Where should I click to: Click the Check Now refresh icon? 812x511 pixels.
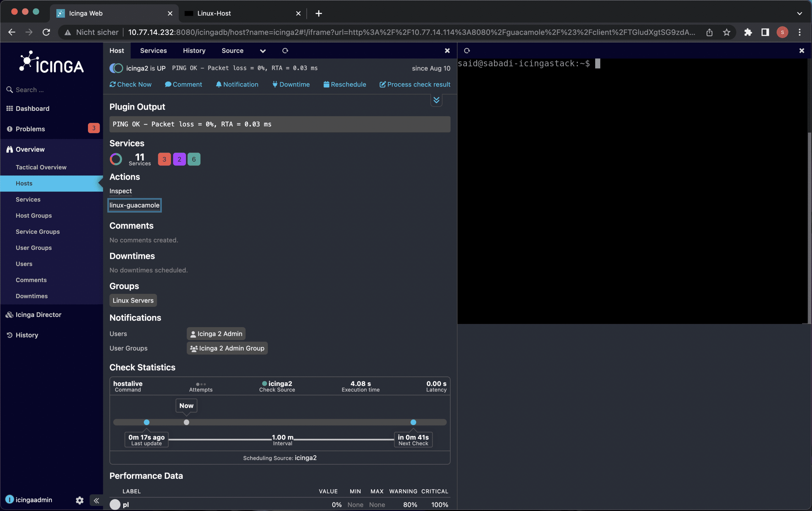[112, 84]
